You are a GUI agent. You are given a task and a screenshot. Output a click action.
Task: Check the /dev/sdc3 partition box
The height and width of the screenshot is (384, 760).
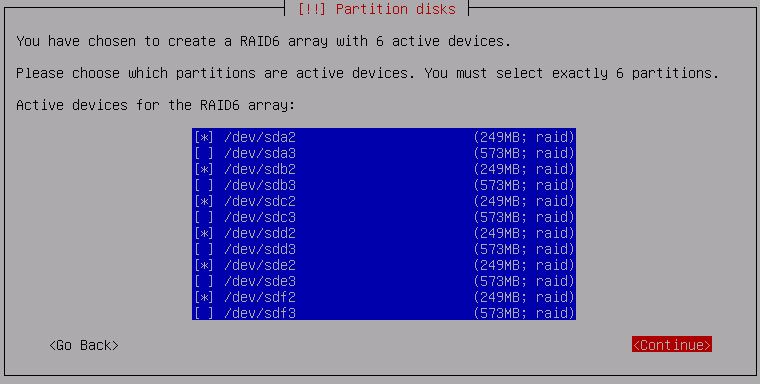point(204,217)
